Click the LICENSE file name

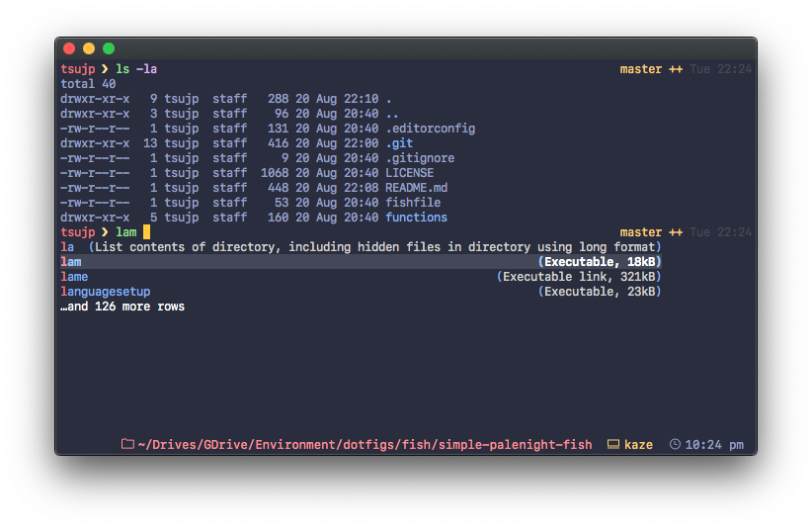tap(409, 173)
